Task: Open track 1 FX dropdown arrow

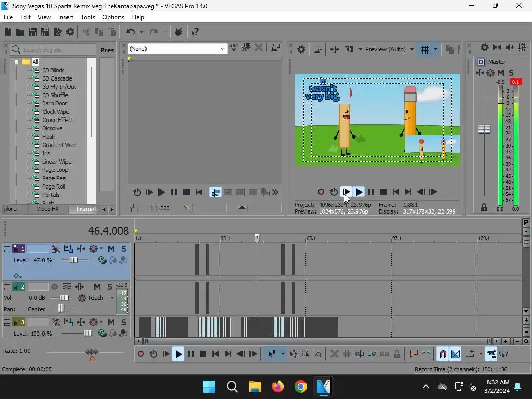Action: 101,249
